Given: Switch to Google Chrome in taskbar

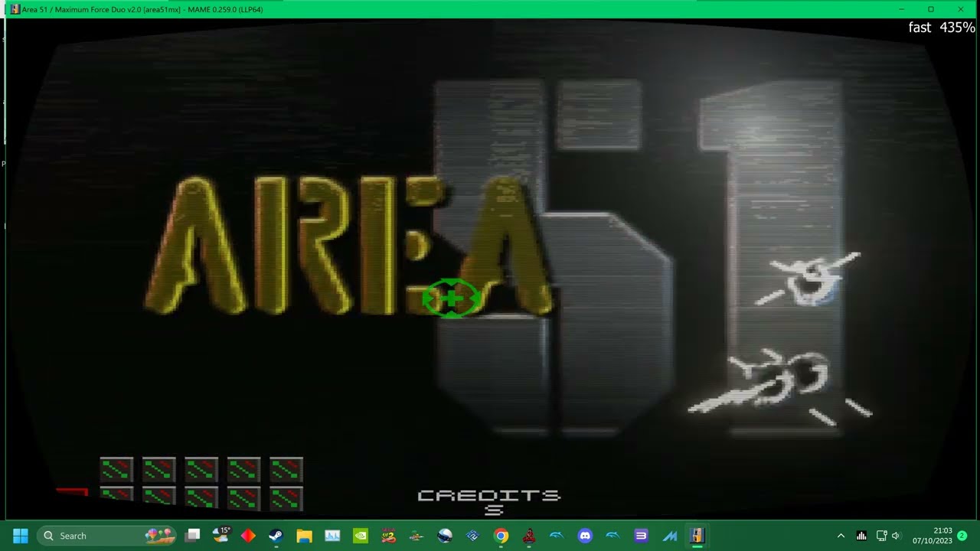Looking at the screenshot, I should click(501, 536).
